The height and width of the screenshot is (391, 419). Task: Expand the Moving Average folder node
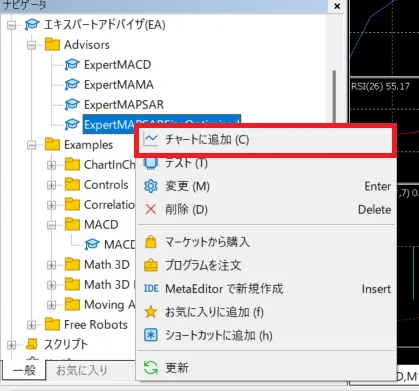pyautogui.click(x=52, y=305)
